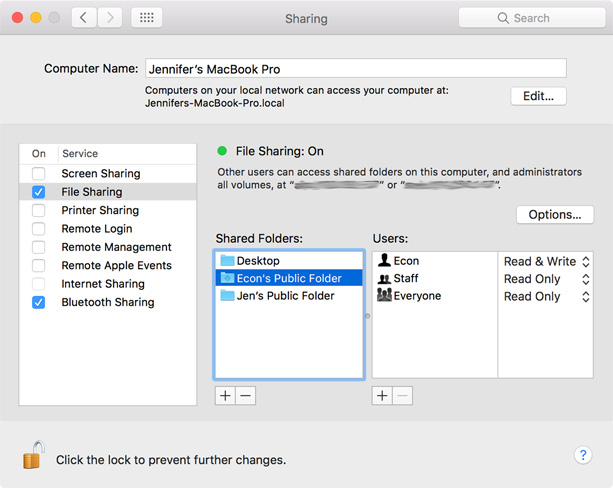The width and height of the screenshot is (613, 488).
Task: Disable the Bluetooth Sharing checkbox
Action: tap(38, 302)
